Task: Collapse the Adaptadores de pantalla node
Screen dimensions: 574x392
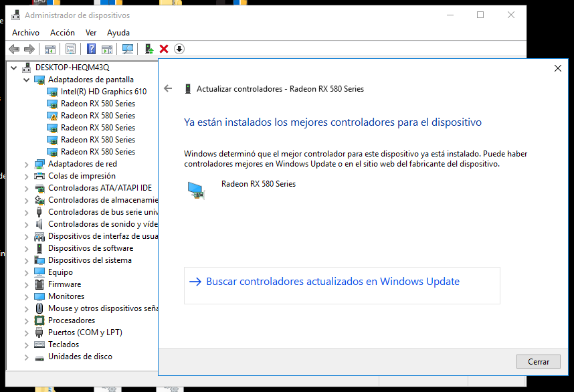Action: pyautogui.click(x=26, y=80)
